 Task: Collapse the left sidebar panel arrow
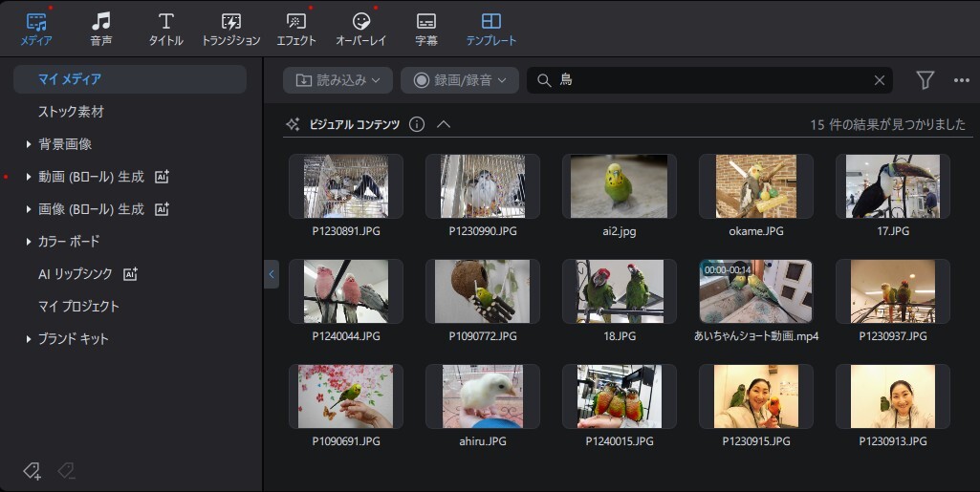coord(272,274)
